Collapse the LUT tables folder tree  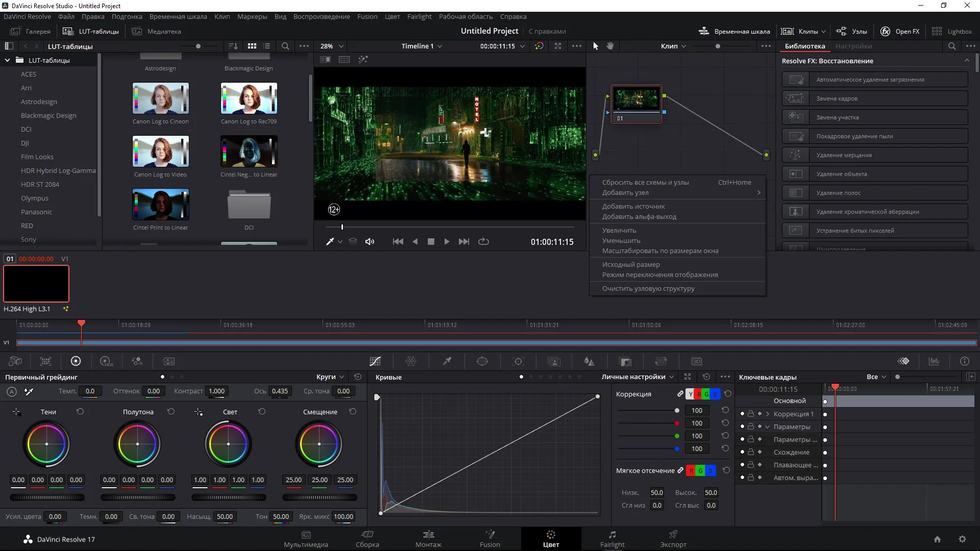point(8,60)
